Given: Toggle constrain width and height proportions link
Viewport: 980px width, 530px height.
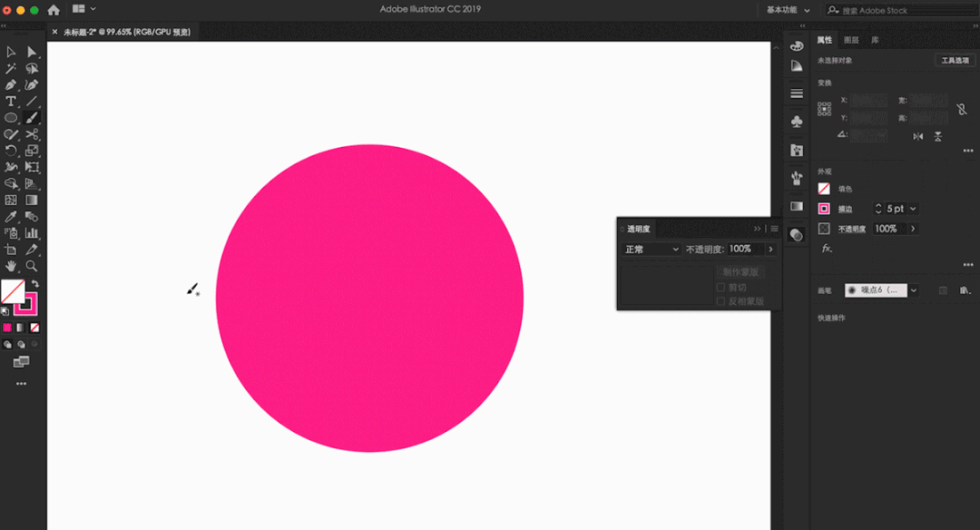Looking at the screenshot, I should 962,109.
